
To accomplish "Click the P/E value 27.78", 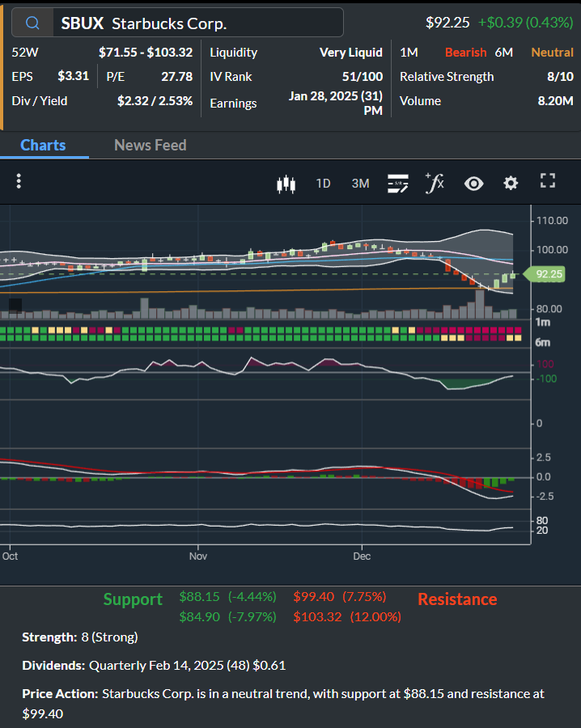I will (177, 77).
